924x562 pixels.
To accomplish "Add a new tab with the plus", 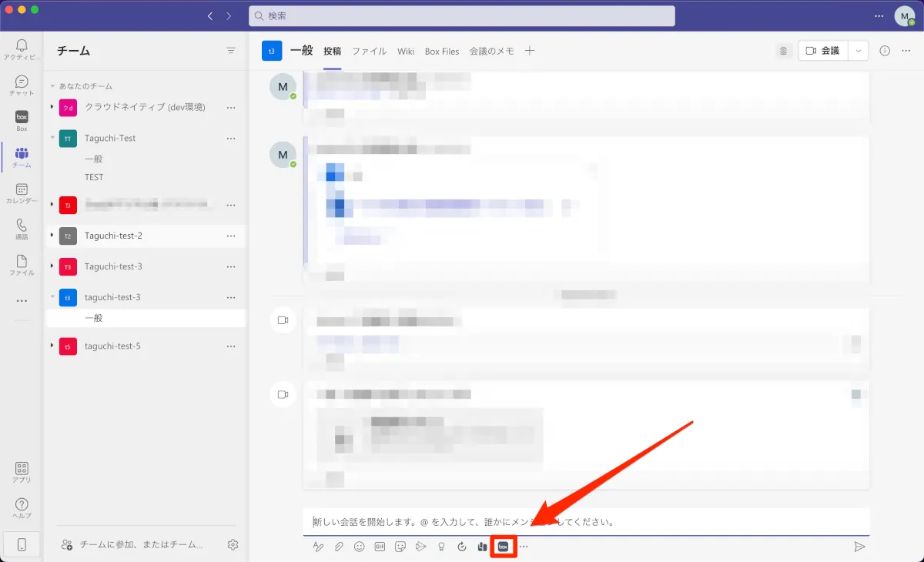I will (529, 51).
